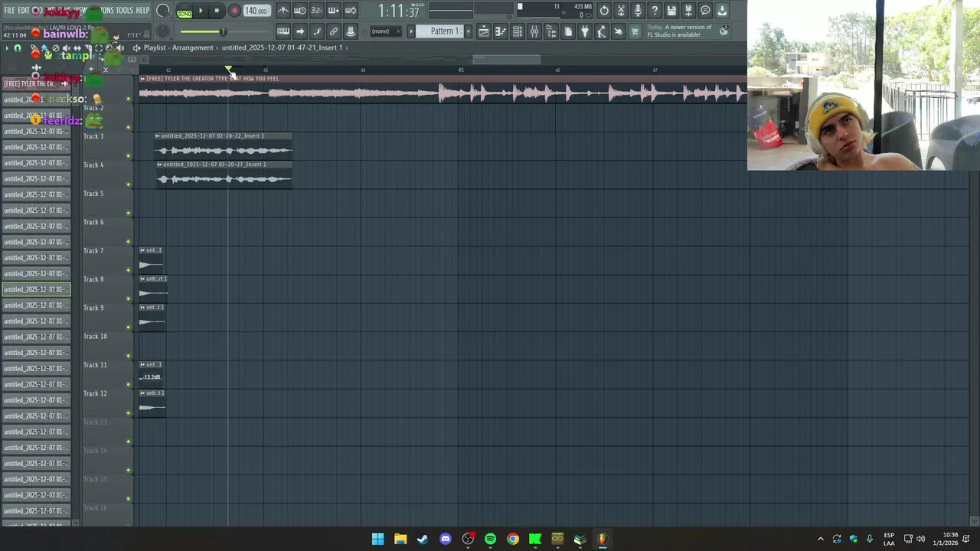Open the Browser window icon
The height and width of the screenshot is (551, 980).
pos(551,31)
